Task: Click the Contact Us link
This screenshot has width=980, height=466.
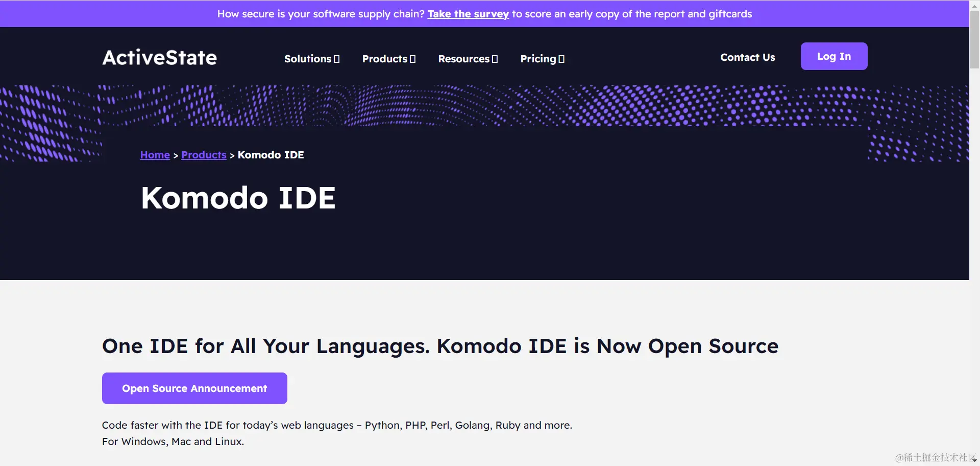Action: [747, 57]
